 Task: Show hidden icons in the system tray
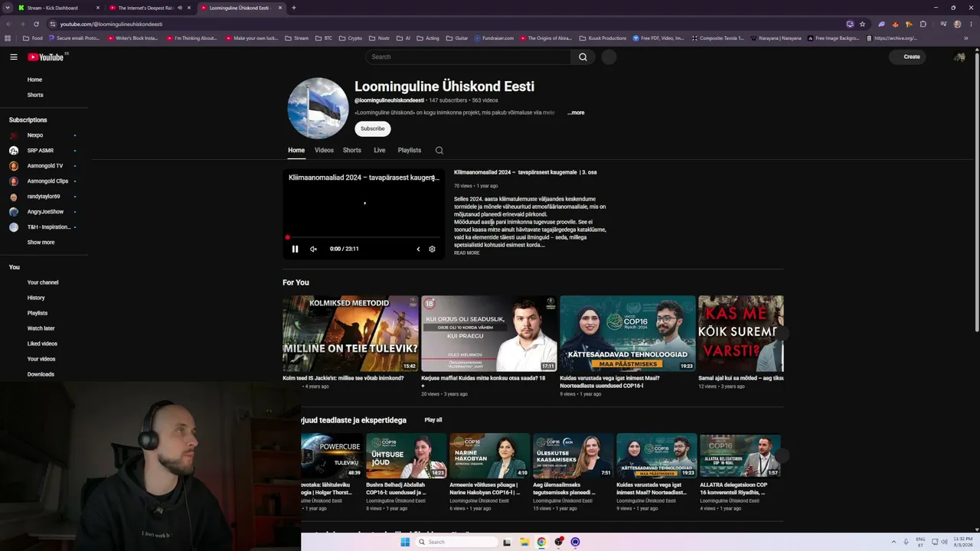(x=894, y=542)
